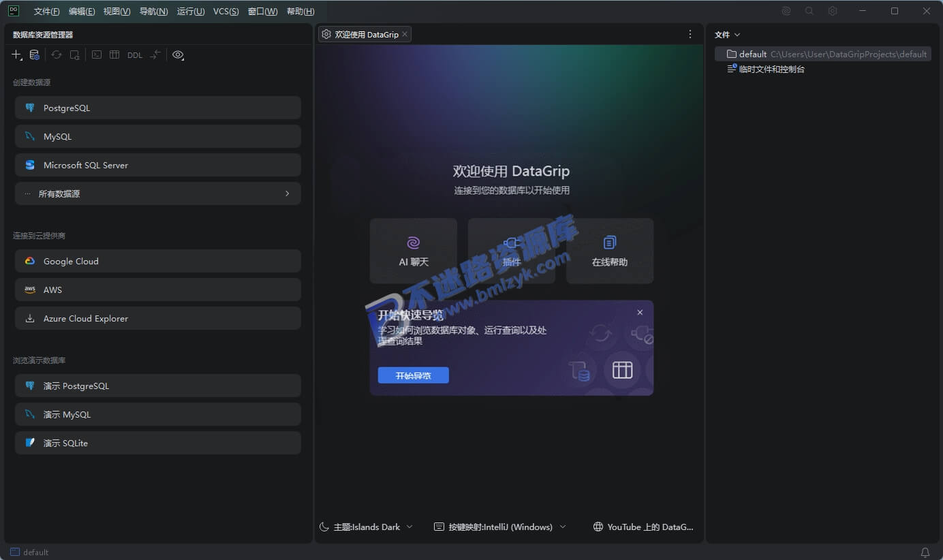Click the compare arrows icon in toolbar
The width and height of the screenshot is (943, 560).
[x=155, y=55]
